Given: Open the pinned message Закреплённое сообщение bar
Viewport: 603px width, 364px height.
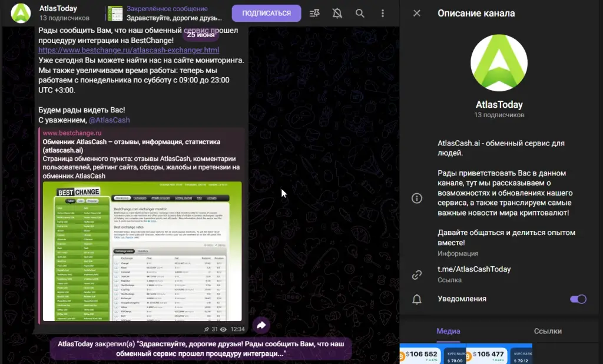Looking at the screenshot, I should tap(165, 14).
